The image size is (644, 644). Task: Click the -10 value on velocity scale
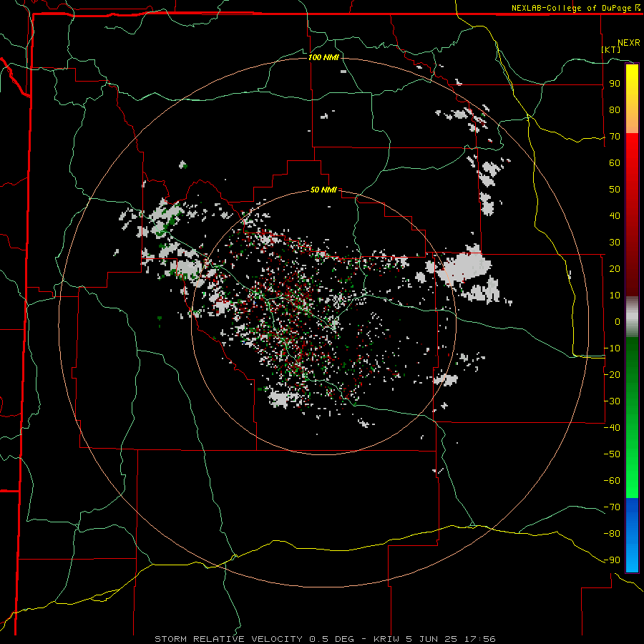tap(612, 348)
